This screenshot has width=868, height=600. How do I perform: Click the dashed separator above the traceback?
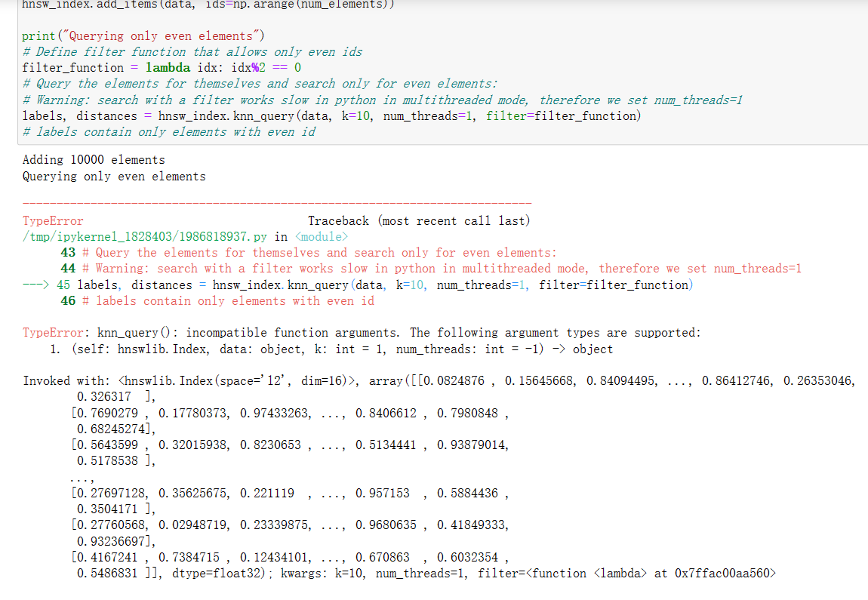[276, 202]
